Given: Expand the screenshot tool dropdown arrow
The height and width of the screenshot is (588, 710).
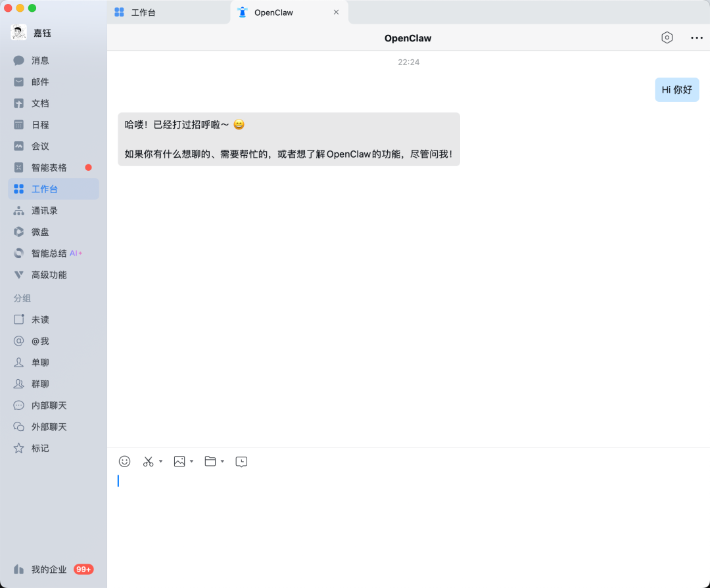Looking at the screenshot, I should 160,461.
